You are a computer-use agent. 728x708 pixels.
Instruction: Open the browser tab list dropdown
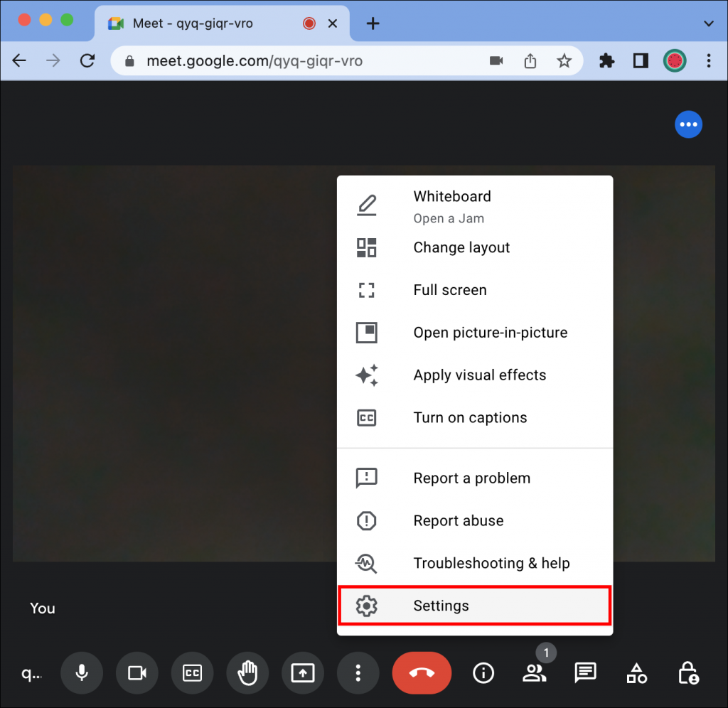708,23
